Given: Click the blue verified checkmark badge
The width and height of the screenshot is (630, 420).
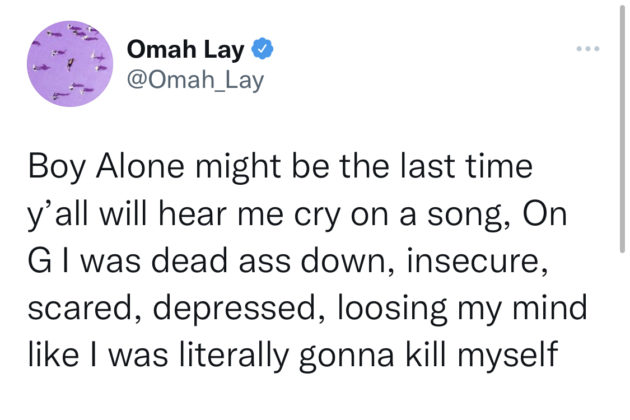Looking at the screenshot, I should point(262,49).
